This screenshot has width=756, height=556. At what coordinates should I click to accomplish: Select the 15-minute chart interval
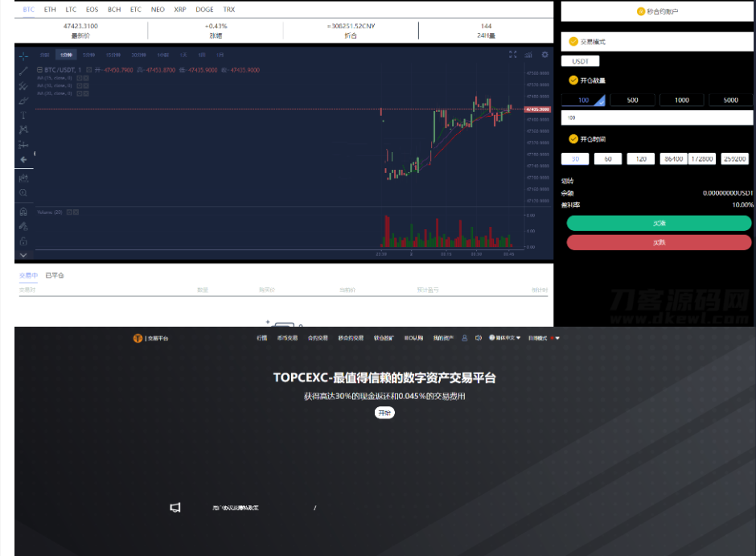113,55
